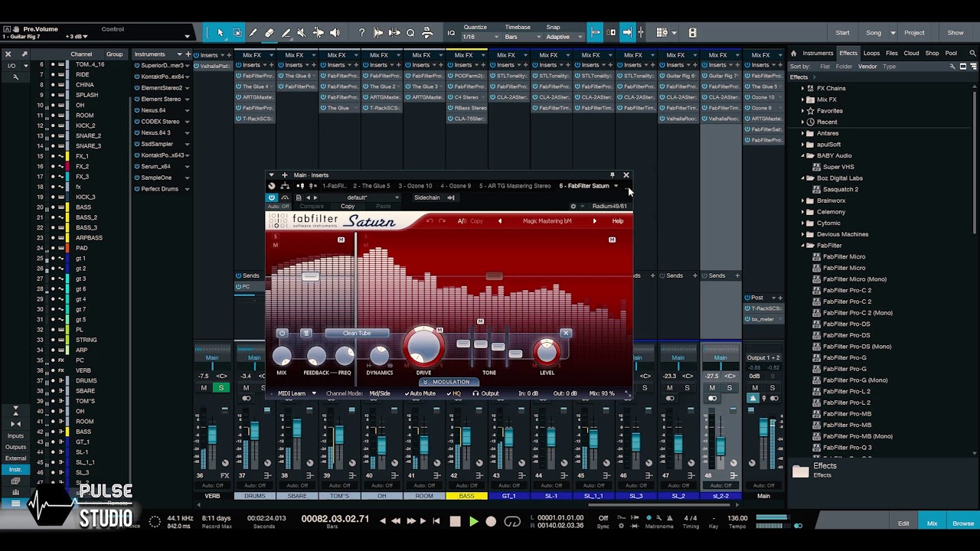Open the Cloud browser tab
This screenshot has height=551, width=980.
pos(911,54)
